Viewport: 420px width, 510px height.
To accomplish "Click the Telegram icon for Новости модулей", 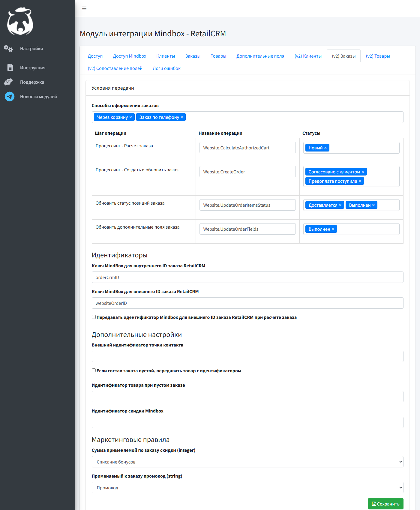I will tap(10, 96).
